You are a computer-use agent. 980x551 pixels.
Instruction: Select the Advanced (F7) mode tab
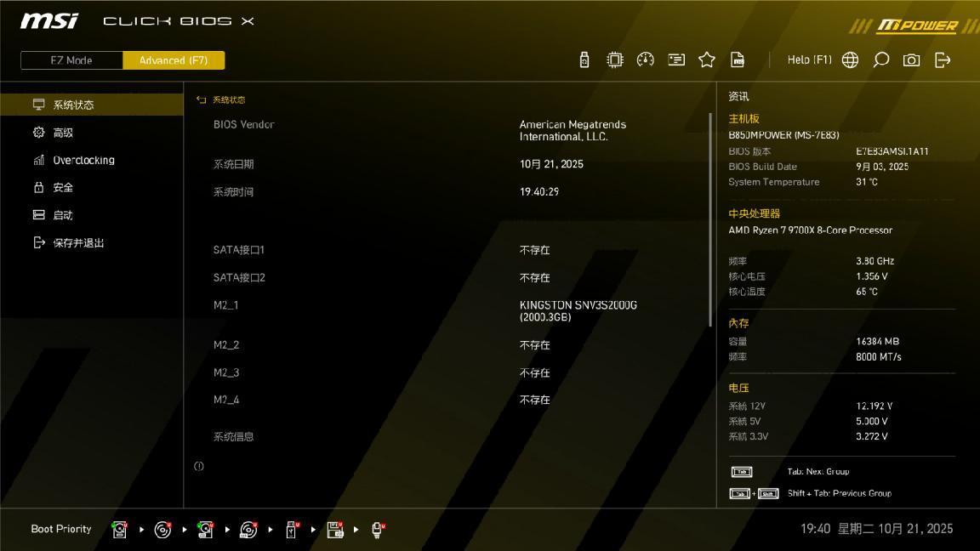(x=174, y=60)
